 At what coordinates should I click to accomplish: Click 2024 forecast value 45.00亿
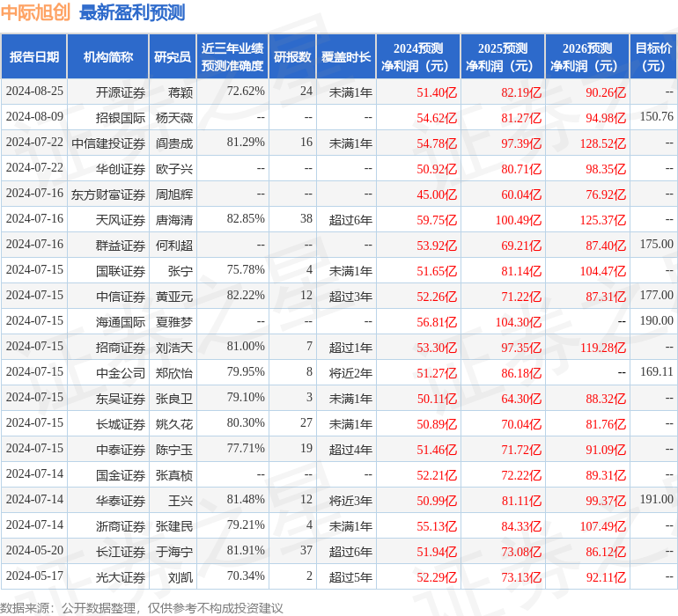[437, 194]
